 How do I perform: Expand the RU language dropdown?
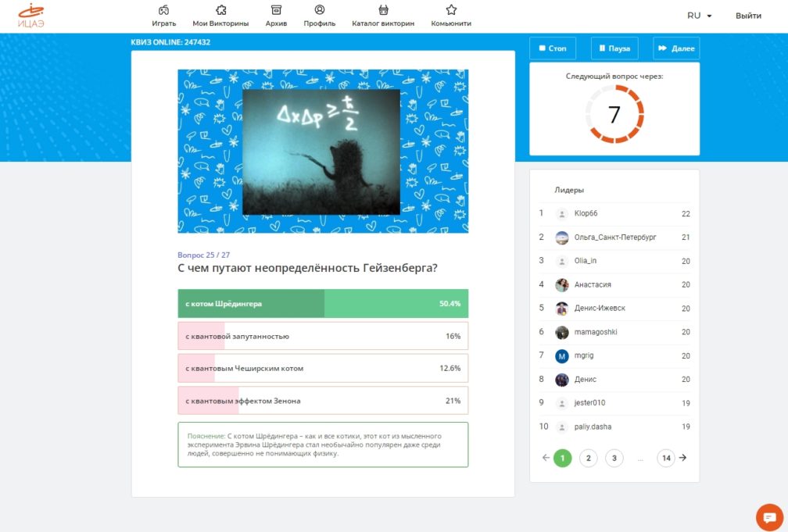(699, 16)
